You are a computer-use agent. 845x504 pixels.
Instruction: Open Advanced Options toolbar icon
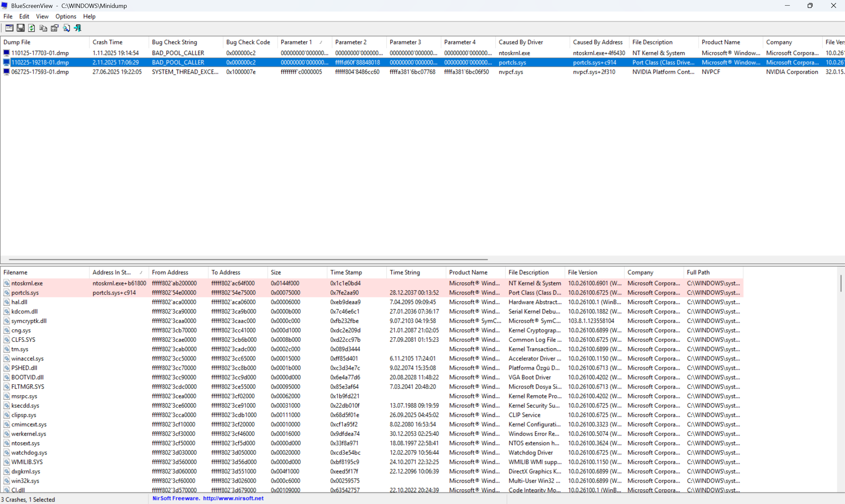(9, 28)
